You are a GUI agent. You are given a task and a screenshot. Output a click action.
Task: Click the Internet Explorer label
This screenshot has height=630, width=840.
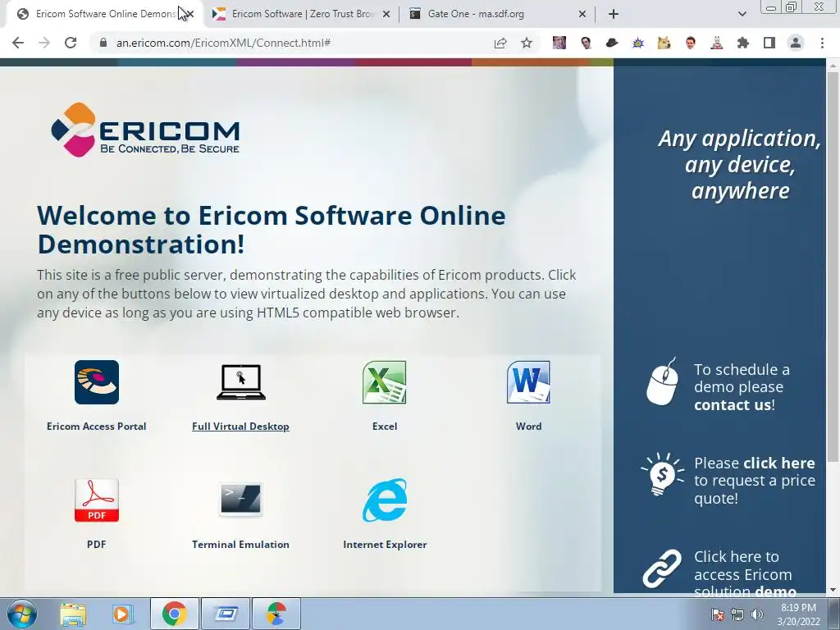[385, 545]
